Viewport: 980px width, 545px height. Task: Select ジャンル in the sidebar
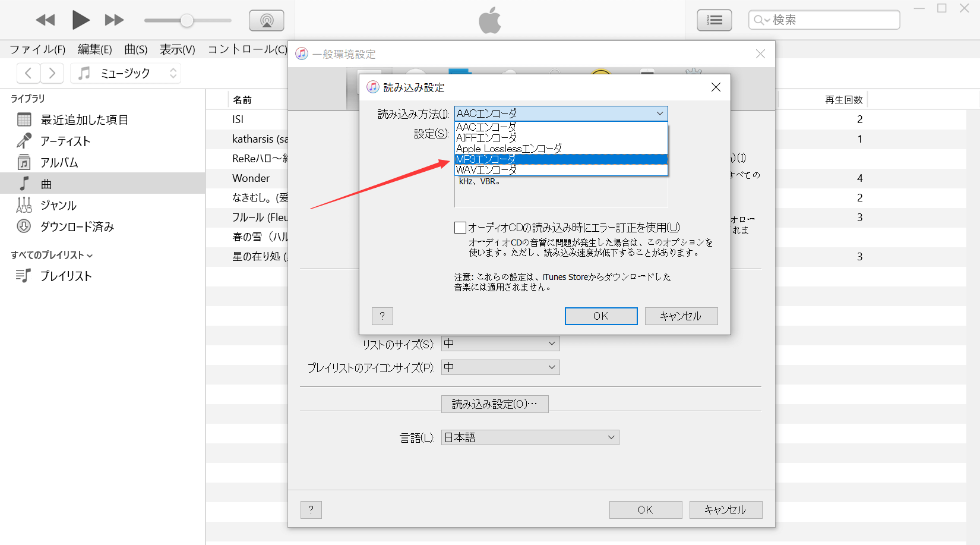point(103,205)
